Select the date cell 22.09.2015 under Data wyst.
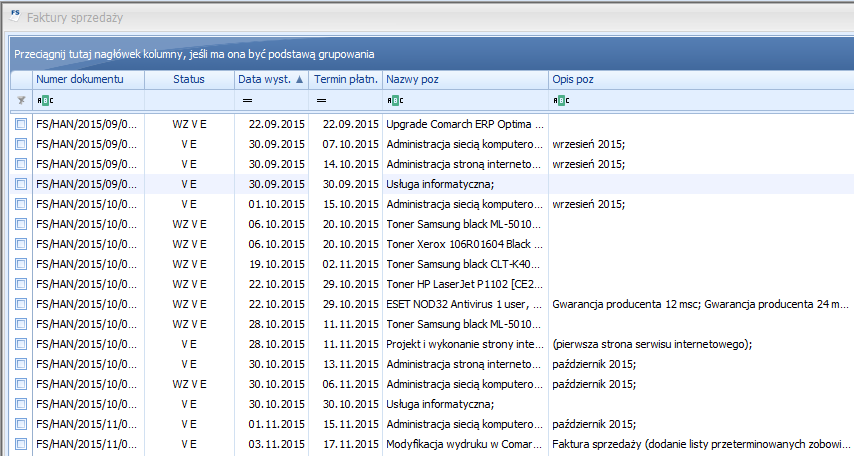Viewport: 854px width, 456px height. point(271,124)
